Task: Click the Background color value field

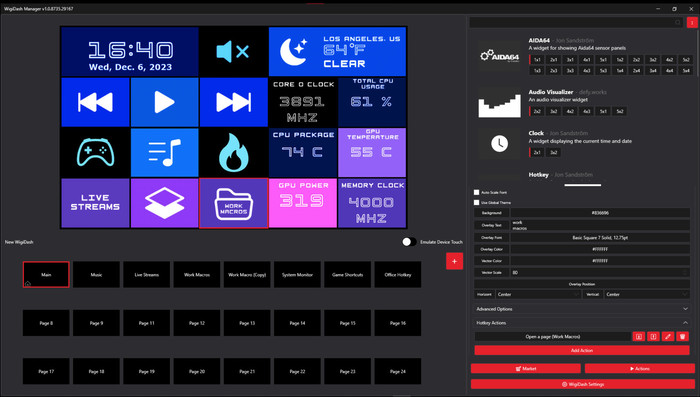Action: [600, 213]
